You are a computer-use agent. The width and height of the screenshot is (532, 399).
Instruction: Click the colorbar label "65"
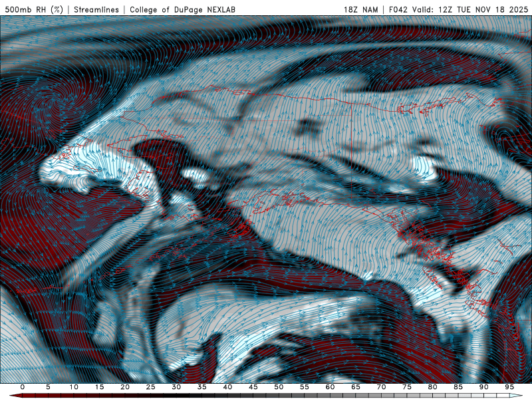[x=356, y=387]
